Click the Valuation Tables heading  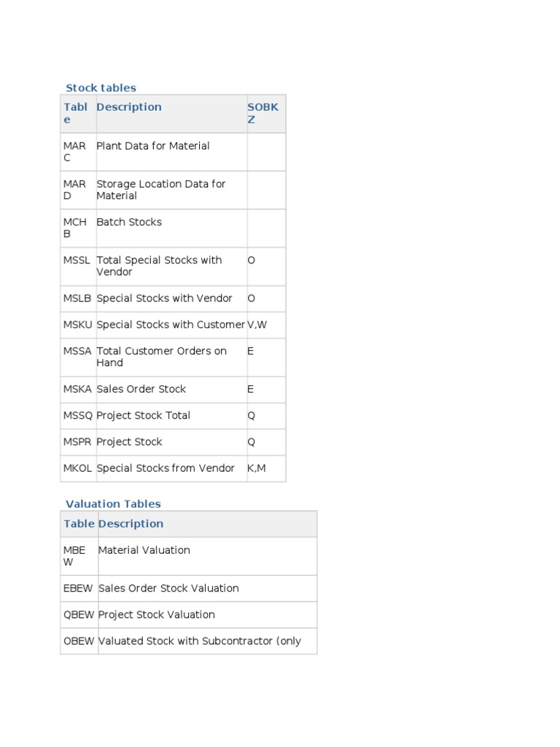click(113, 503)
